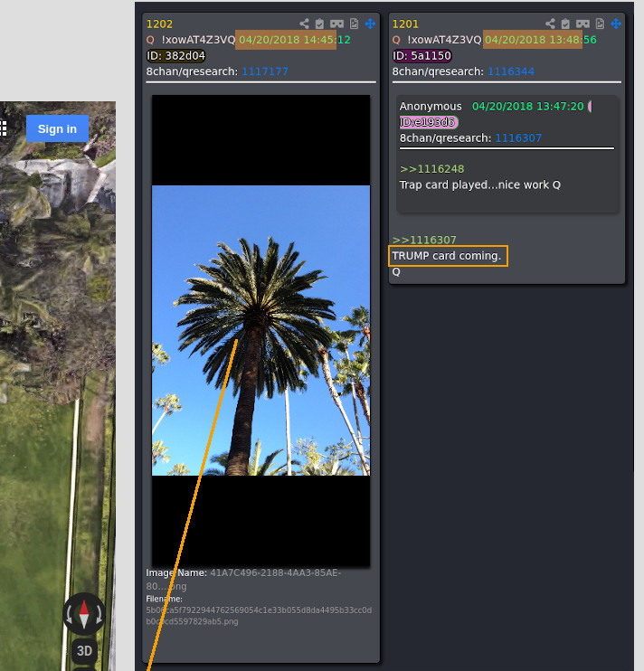Open quoted anon post link 1116307
The image size is (644, 671).
tap(518, 137)
